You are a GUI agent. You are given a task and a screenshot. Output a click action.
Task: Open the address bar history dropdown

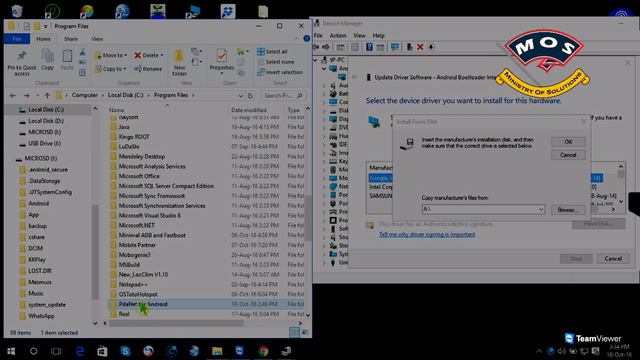[240, 96]
